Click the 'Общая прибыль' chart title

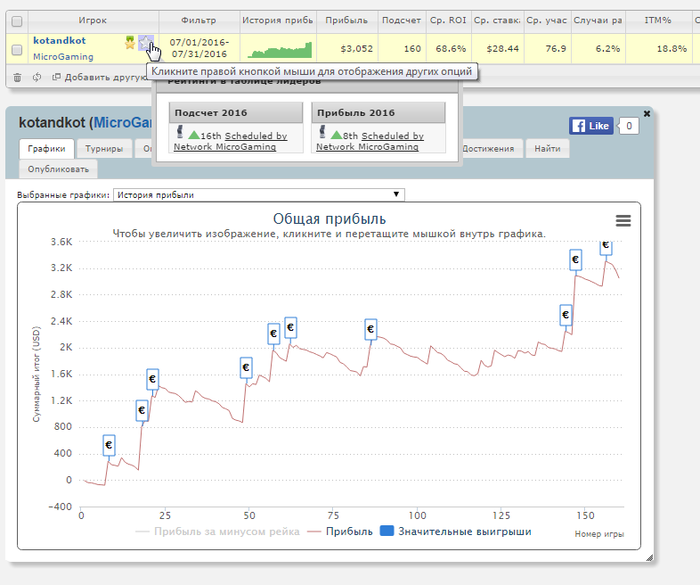click(329, 219)
